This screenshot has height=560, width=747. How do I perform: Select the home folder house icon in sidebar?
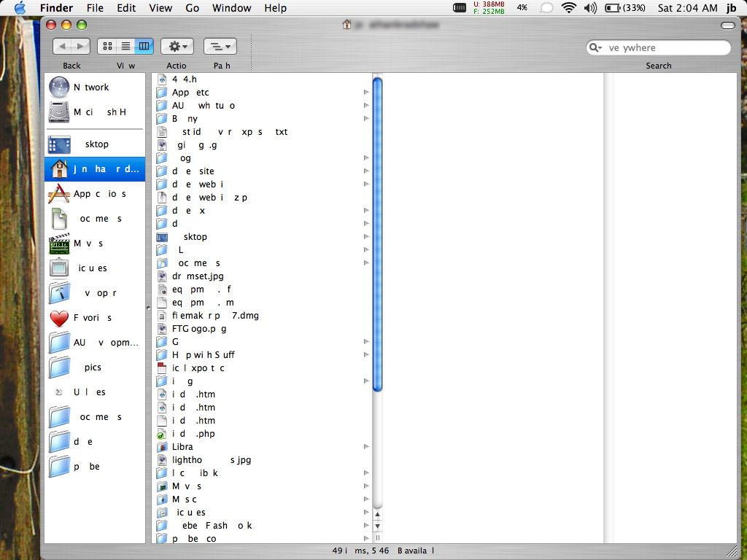point(59,169)
